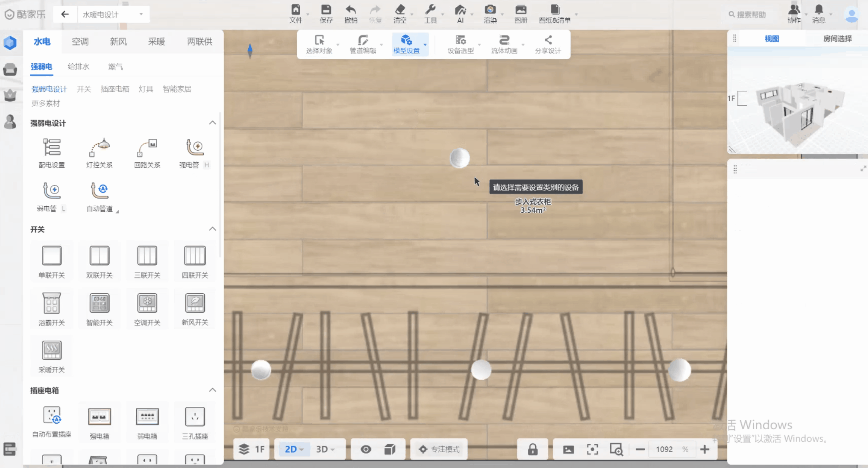Toggle the eye visibility button
Screen dimensions: 868x468
pyautogui.click(x=366, y=449)
